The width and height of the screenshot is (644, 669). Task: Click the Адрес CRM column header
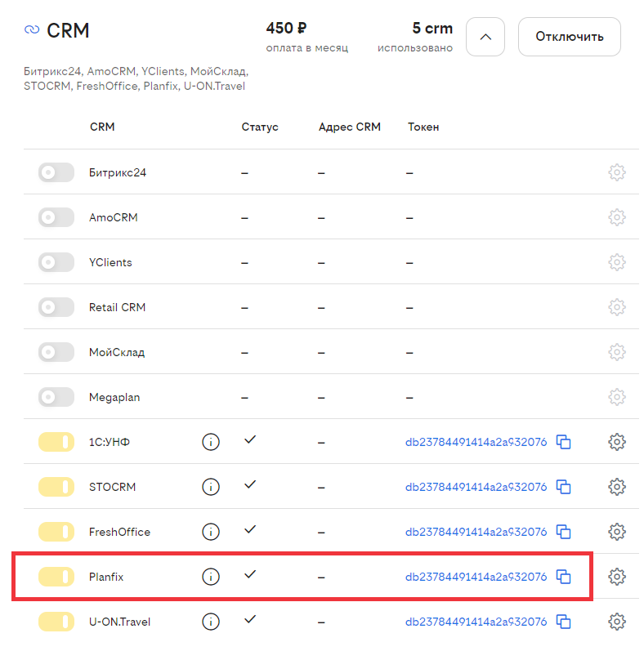pos(350,127)
